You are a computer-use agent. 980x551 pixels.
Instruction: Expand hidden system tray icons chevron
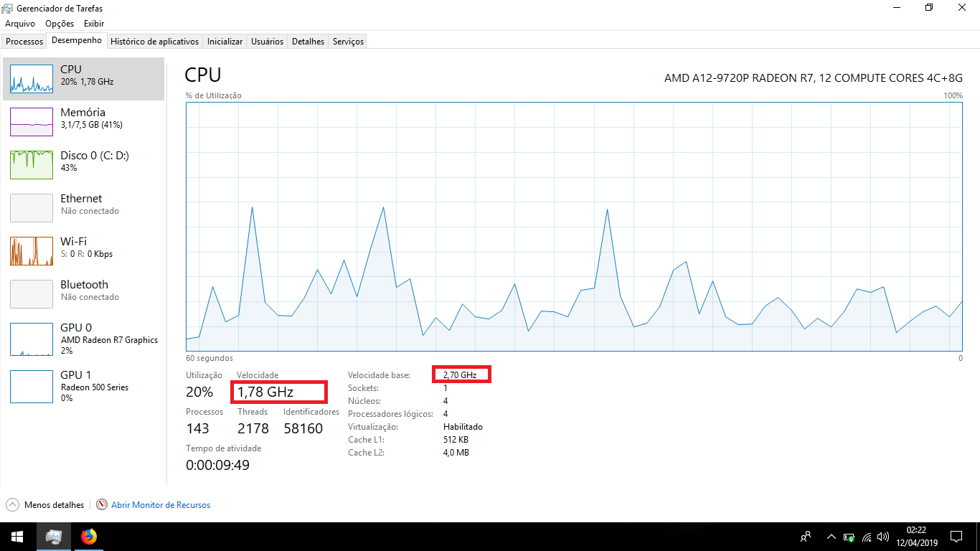831,537
